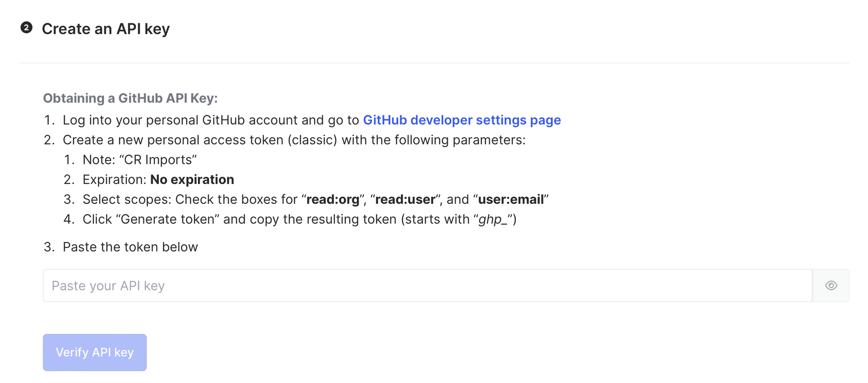The height and width of the screenshot is (383, 868).
Task: Click 'Obtaining a GitHub API Key:' text
Action: pyautogui.click(x=131, y=98)
